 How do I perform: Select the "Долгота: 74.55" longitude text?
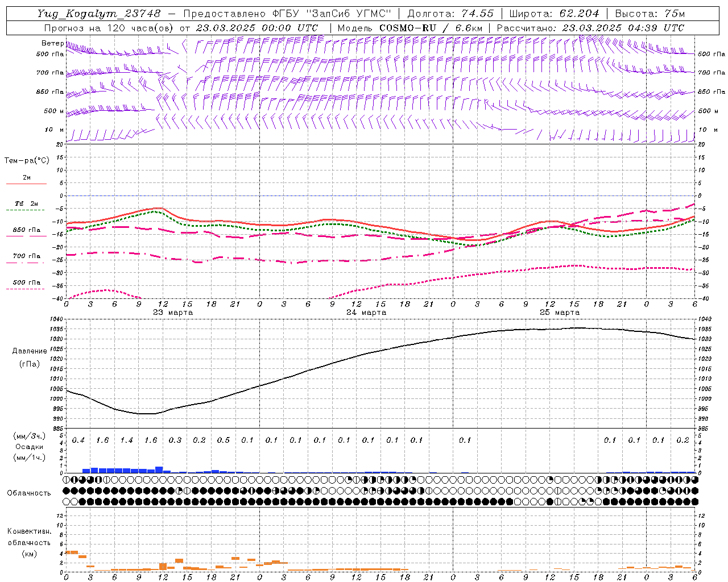click(x=450, y=14)
